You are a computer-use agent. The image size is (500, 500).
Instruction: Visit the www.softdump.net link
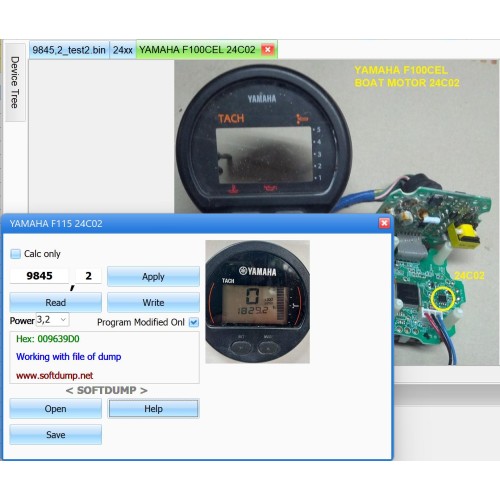coord(55,375)
